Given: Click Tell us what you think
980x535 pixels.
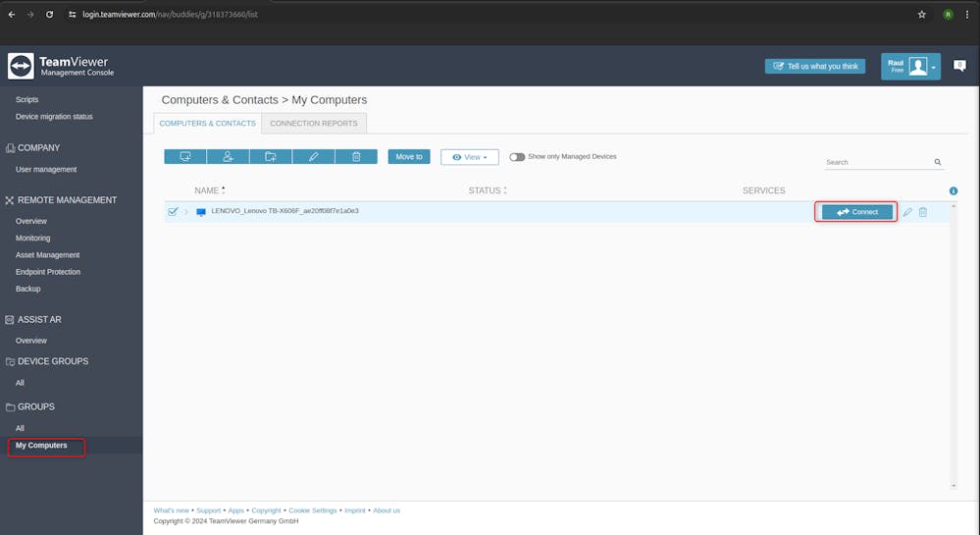Looking at the screenshot, I should [x=815, y=67].
